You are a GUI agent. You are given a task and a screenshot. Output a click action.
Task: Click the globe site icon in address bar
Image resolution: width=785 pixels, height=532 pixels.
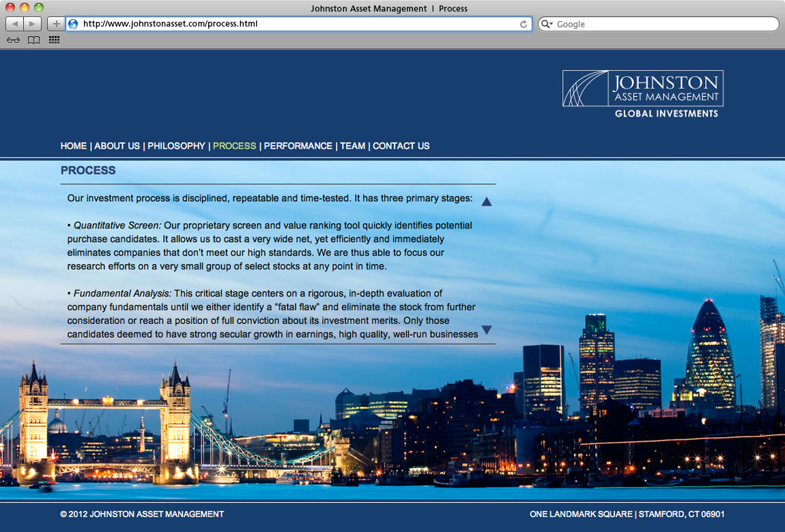(x=73, y=24)
